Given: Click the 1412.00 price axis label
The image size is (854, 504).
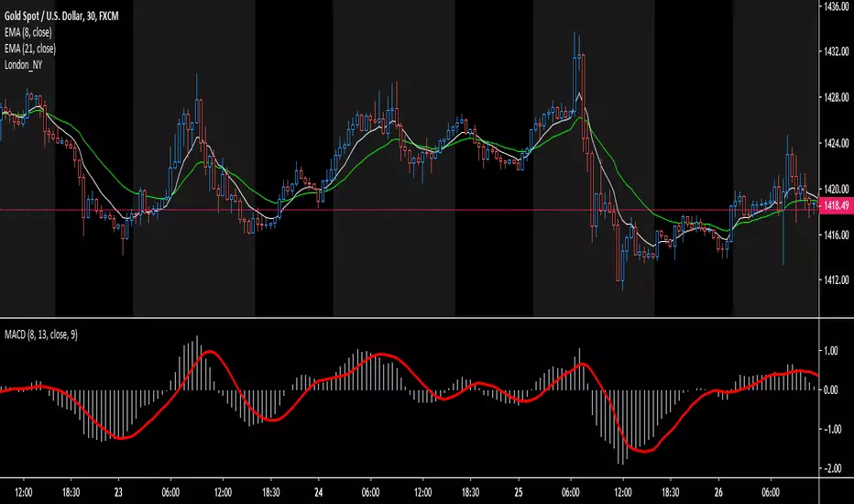Looking at the screenshot, I should tap(836, 280).
